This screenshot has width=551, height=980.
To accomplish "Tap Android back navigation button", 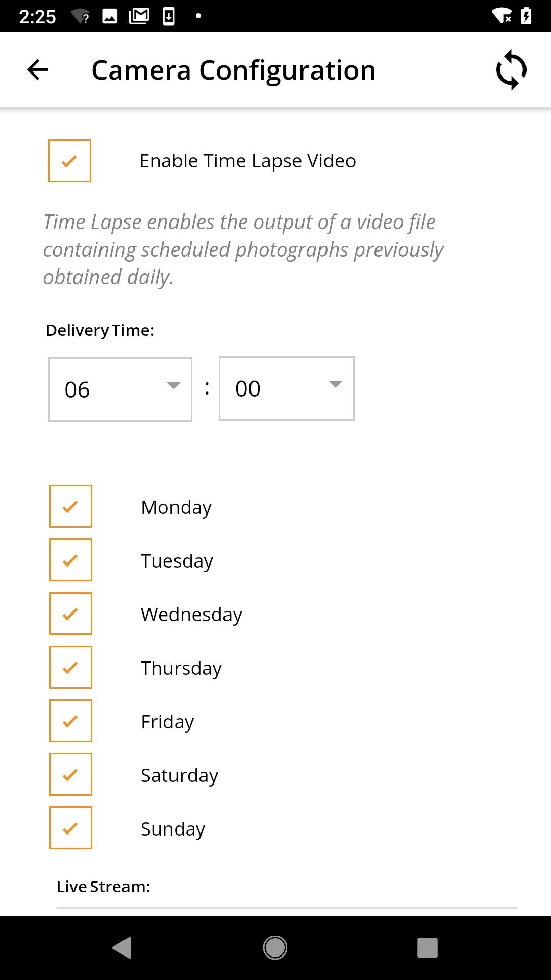I will click(122, 948).
